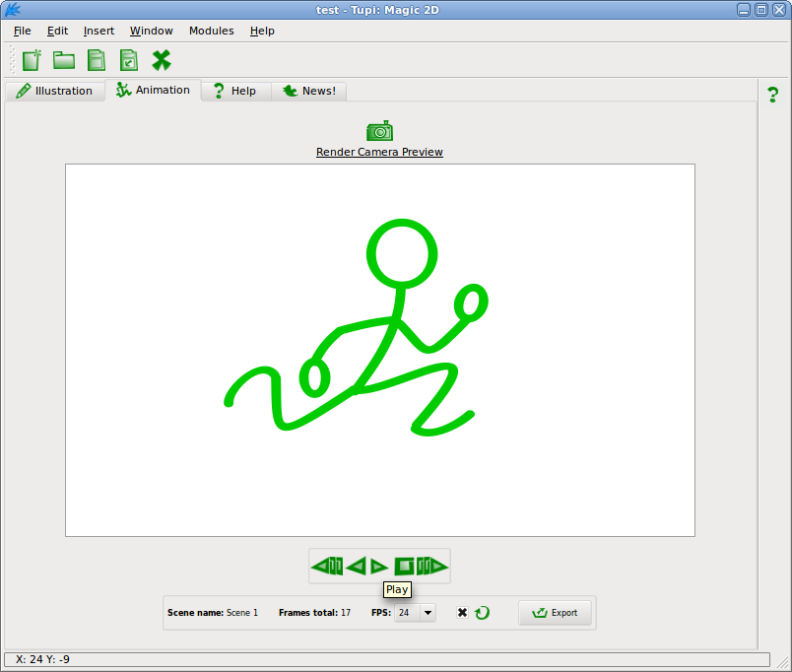
Task: Step back one frame in playback
Action: (327, 567)
